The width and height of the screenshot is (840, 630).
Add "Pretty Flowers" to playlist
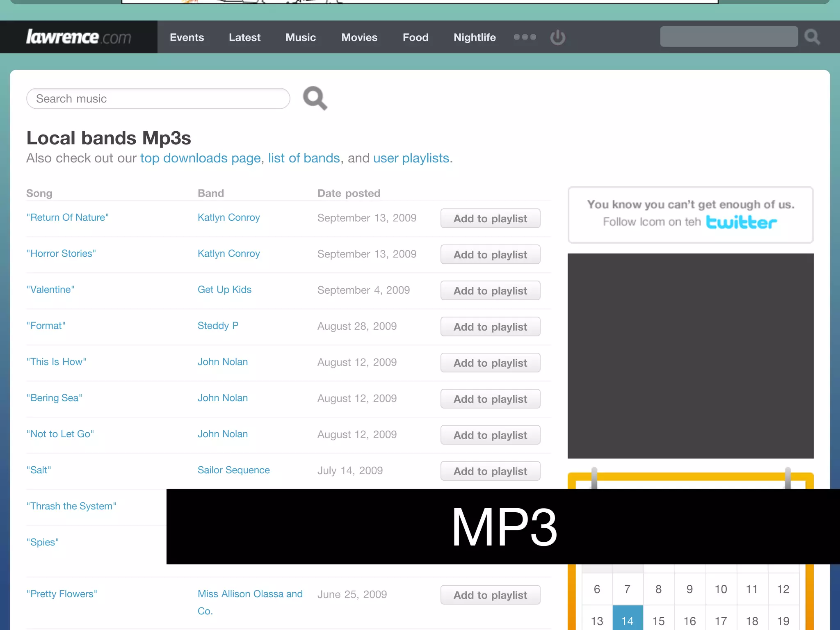(490, 595)
